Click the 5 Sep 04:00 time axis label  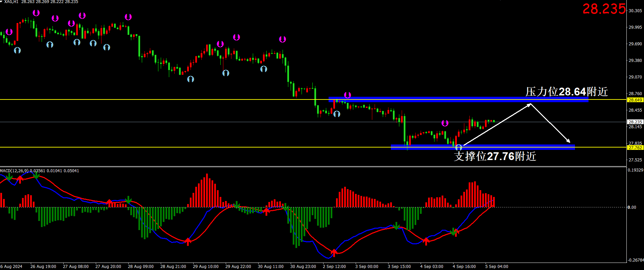click(x=497, y=267)
